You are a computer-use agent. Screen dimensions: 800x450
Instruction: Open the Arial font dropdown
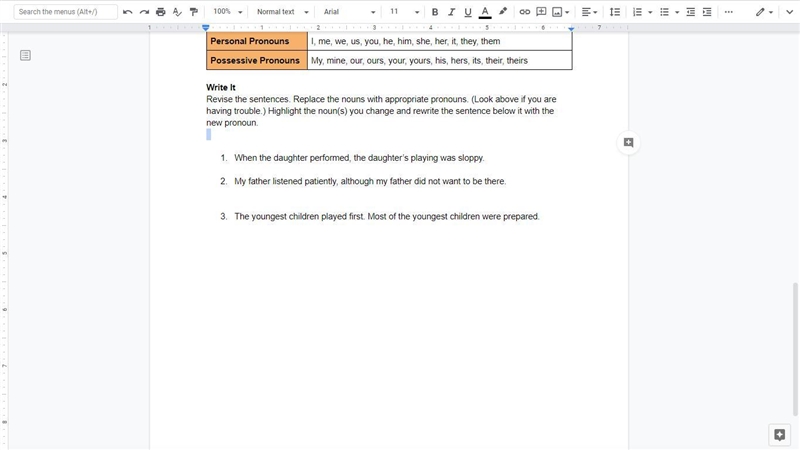(x=349, y=12)
